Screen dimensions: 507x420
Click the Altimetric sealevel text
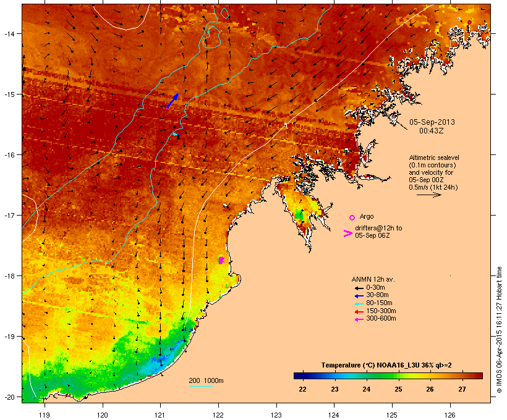pyautogui.click(x=434, y=157)
